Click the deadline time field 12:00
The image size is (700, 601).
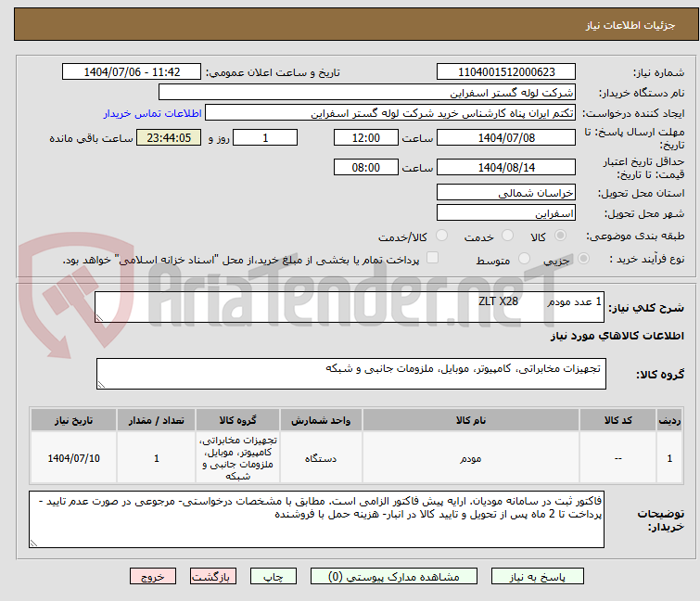coord(366,137)
